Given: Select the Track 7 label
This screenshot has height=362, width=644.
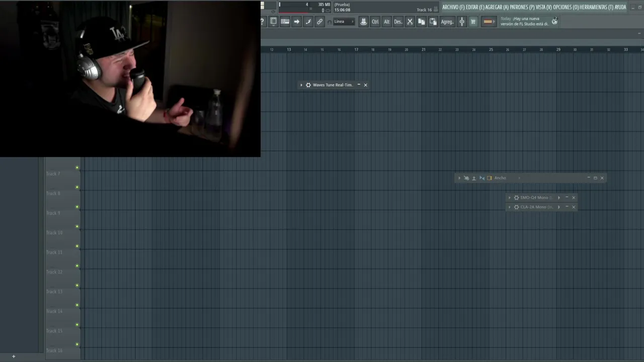Looking at the screenshot, I should [53, 173].
